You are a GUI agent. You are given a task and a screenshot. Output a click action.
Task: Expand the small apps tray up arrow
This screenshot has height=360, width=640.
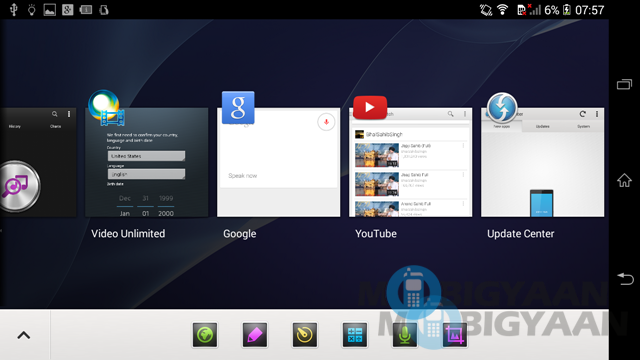pyautogui.click(x=24, y=336)
